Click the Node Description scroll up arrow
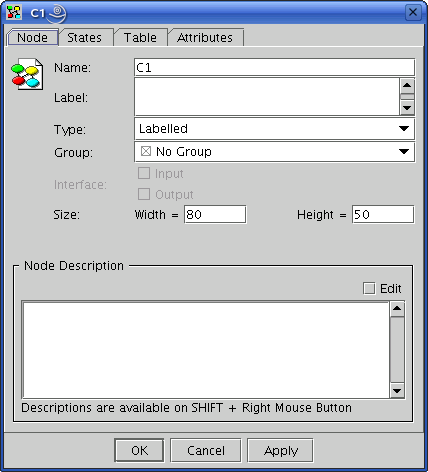This screenshot has height=472, width=428. pyautogui.click(x=397, y=309)
